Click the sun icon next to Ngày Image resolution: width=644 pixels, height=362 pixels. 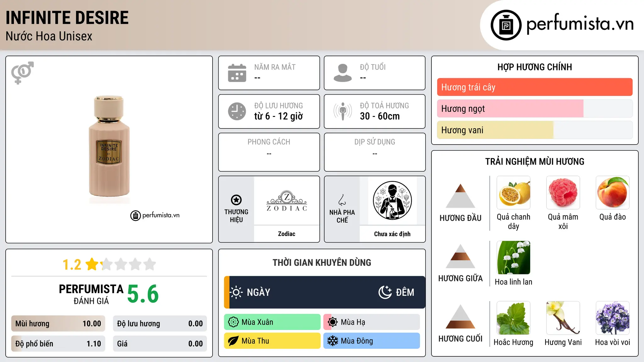[236, 292]
